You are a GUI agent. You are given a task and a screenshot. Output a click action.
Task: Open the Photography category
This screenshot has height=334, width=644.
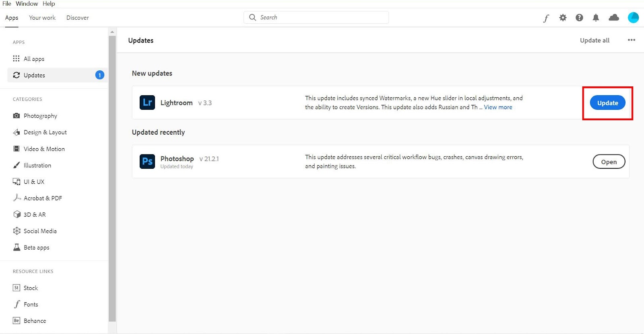40,116
